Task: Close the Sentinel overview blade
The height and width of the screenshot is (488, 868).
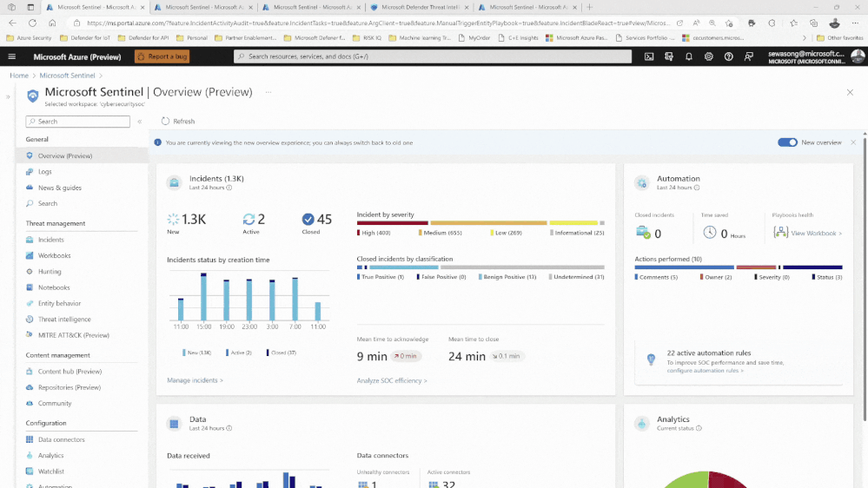Action: tap(850, 92)
